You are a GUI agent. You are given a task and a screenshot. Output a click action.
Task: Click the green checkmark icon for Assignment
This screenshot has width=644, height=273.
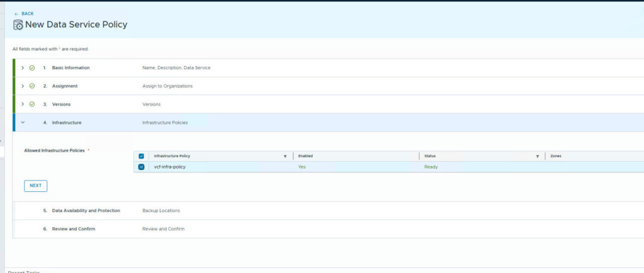(32, 86)
